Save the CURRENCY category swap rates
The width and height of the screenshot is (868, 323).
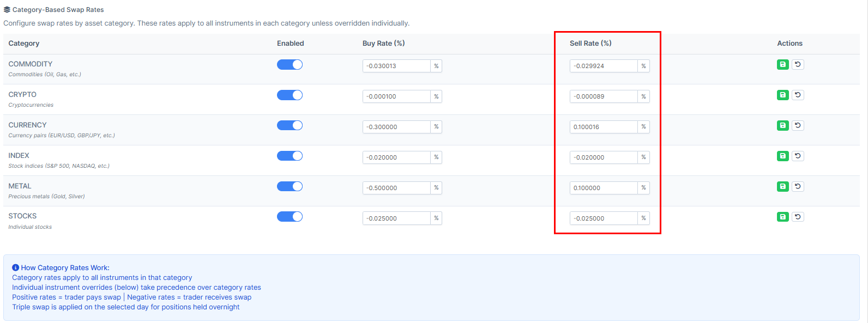pos(782,126)
